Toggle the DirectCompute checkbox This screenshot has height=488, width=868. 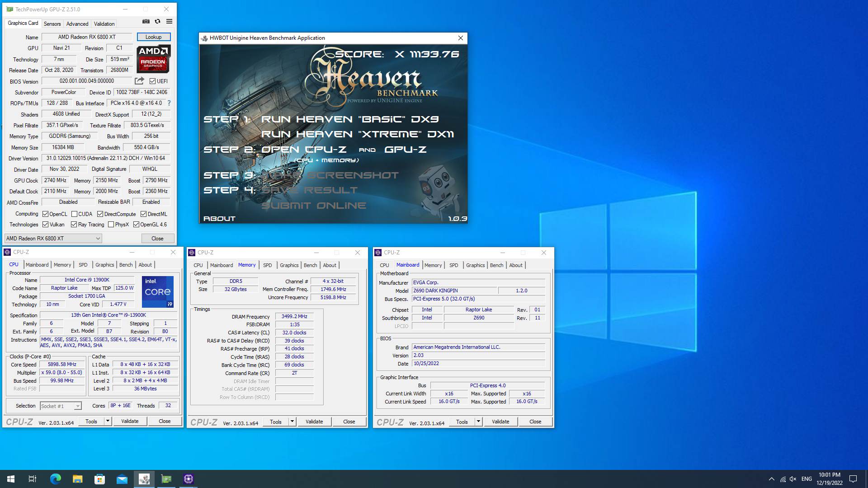pos(100,214)
